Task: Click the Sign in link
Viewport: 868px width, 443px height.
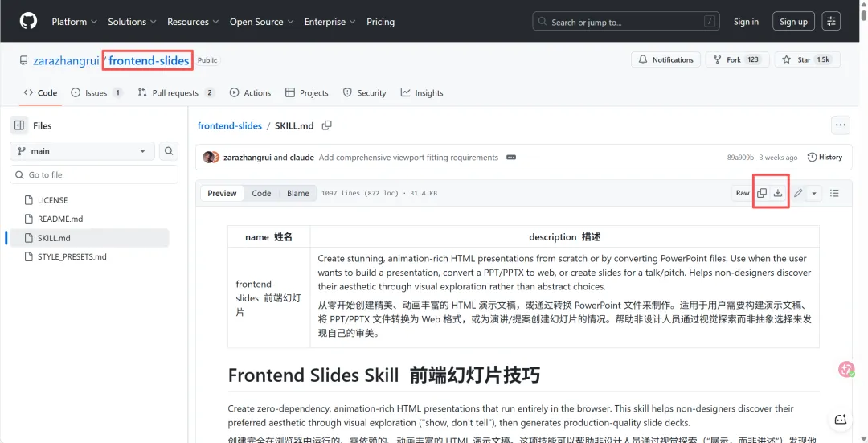Action: [x=746, y=22]
